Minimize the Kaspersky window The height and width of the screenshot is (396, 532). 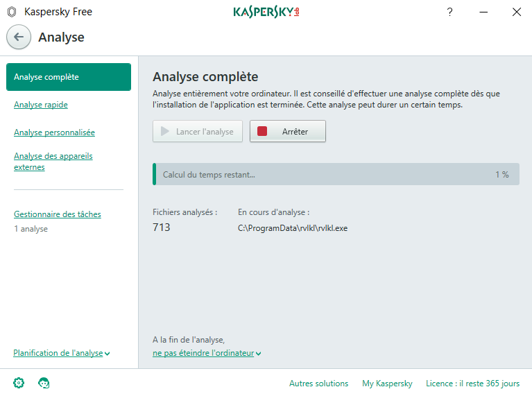(x=483, y=12)
